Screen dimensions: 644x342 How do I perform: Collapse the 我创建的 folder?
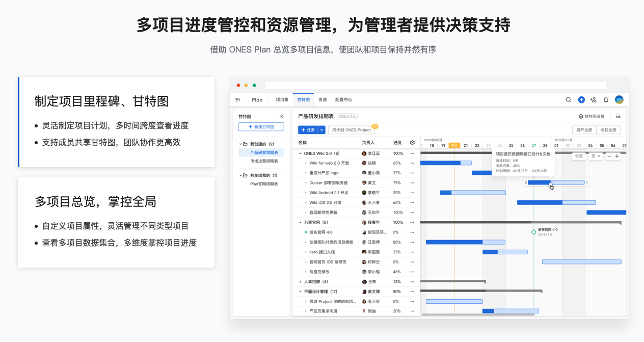[x=240, y=144]
